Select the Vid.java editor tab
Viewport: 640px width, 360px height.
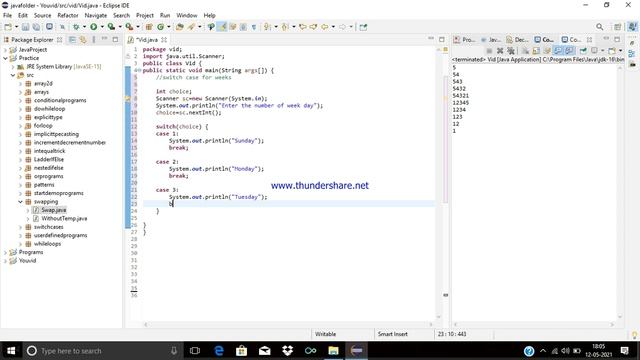(x=147, y=40)
